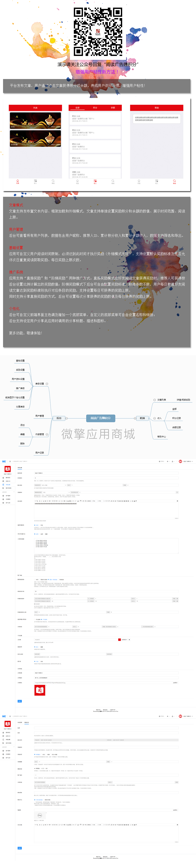Collapse the 内容管理 mind map node
This screenshot has height=868, width=196.
coord(47,434)
